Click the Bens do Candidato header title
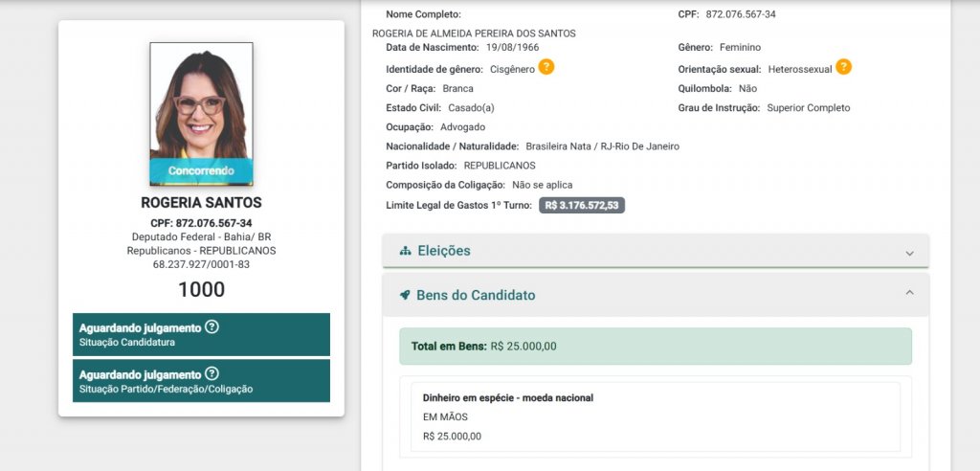Screen dimensions: 980x471 pyautogui.click(x=476, y=295)
